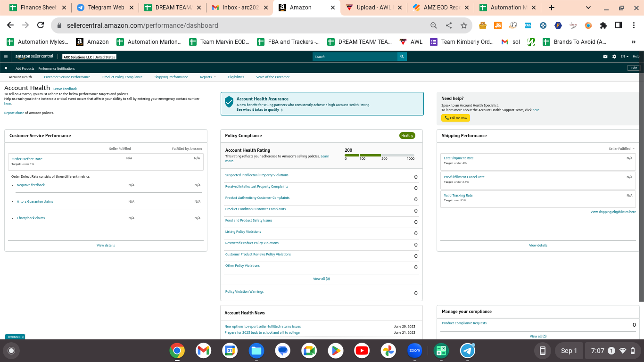This screenshot has width=644, height=362.
Task: Submit the Seller Central search
Action: 402,57
